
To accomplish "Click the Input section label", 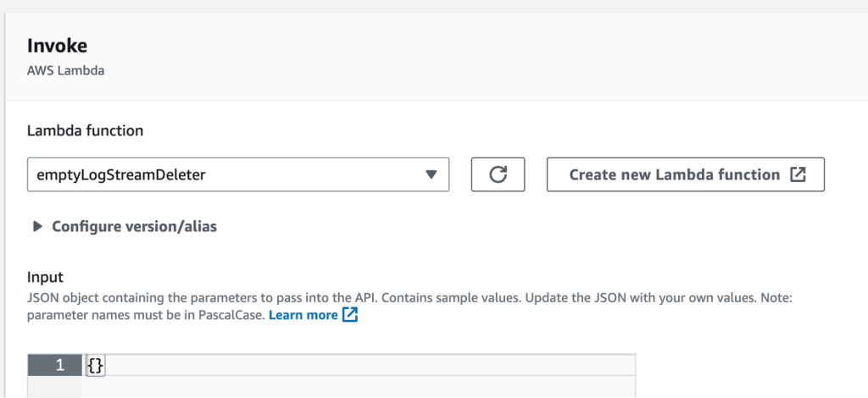I will 46,276.
